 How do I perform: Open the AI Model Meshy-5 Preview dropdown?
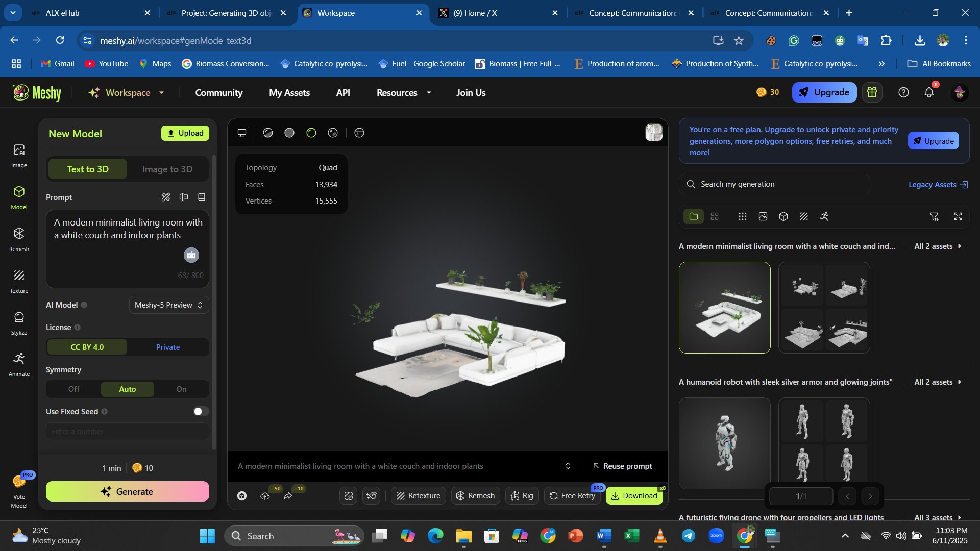(x=168, y=305)
